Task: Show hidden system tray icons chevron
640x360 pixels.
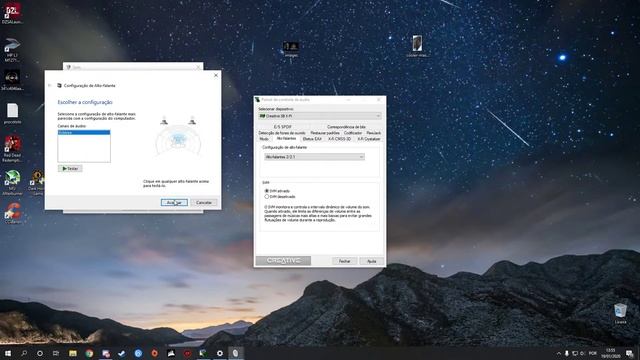Action: [558, 353]
